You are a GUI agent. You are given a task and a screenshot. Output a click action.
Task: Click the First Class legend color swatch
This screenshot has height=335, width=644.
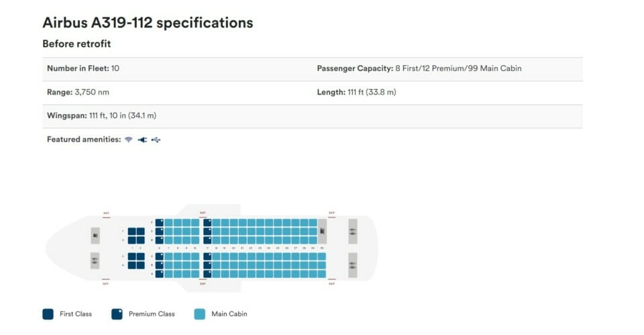[48, 314]
